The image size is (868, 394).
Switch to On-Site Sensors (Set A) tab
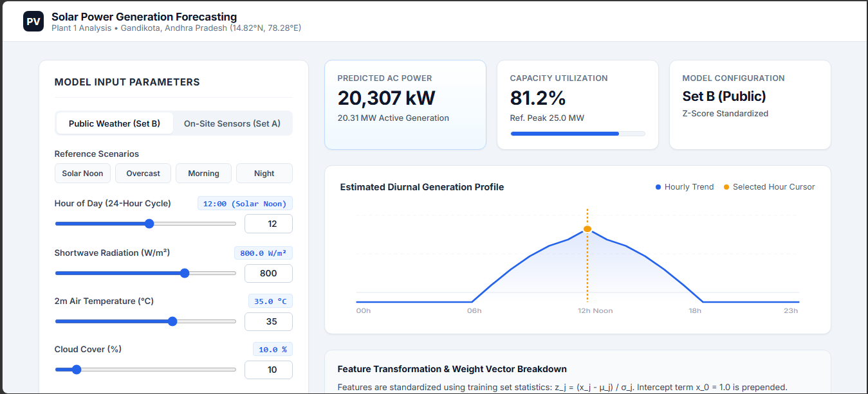232,123
